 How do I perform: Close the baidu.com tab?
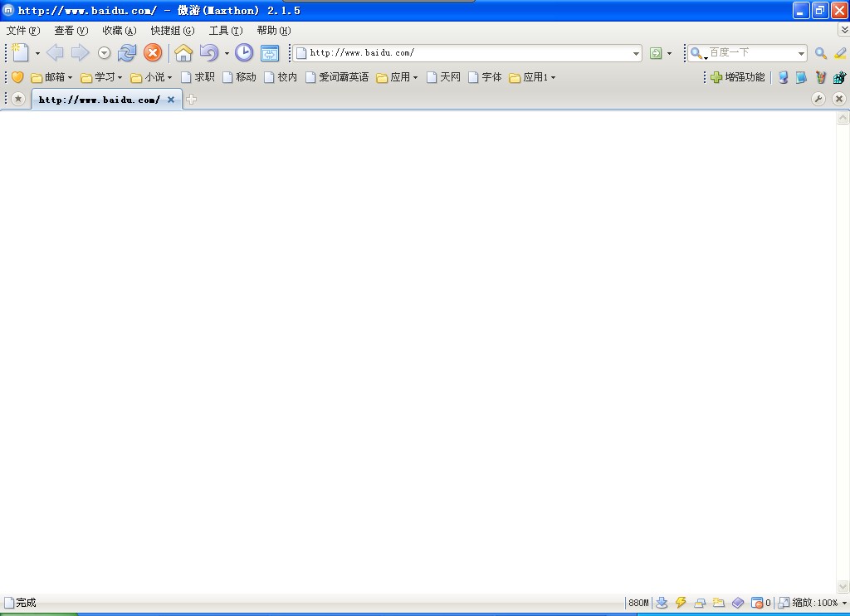click(171, 100)
